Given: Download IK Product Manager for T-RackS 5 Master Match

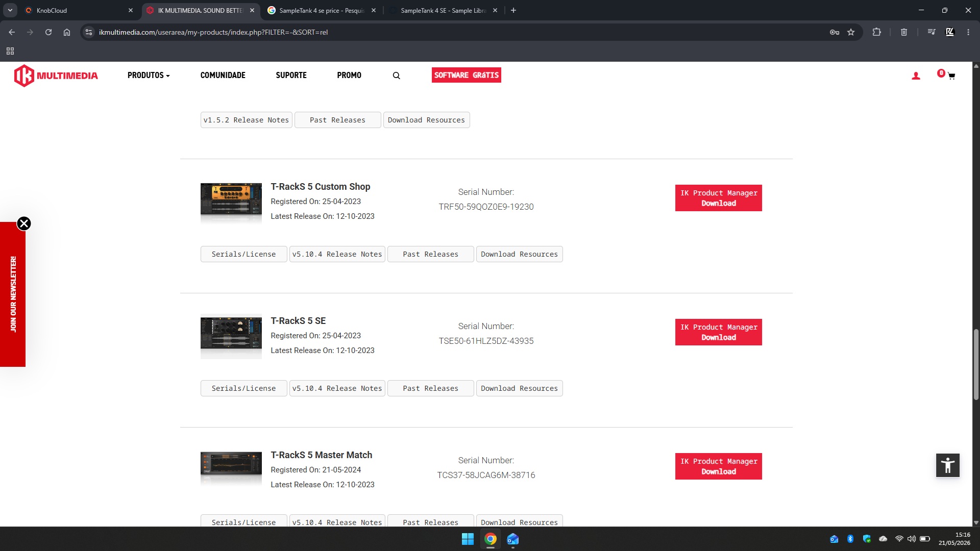Looking at the screenshot, I should (x=719, y=466).
